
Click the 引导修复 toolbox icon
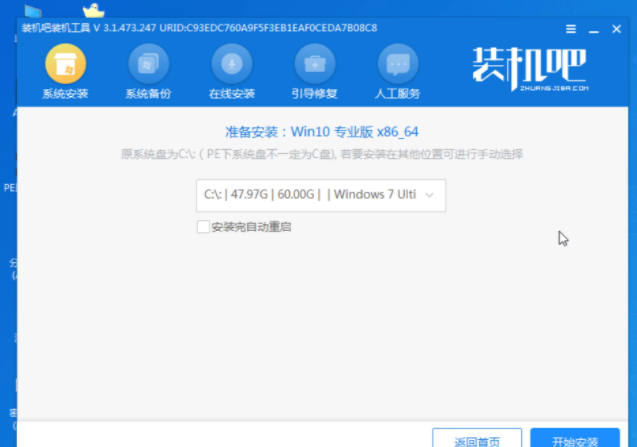pos(315,65)
